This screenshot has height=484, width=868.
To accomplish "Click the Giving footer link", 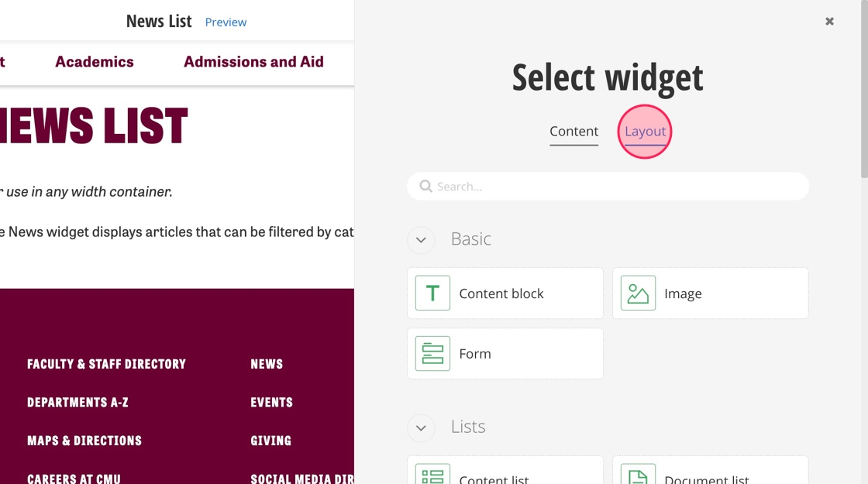I will [270, 441].
